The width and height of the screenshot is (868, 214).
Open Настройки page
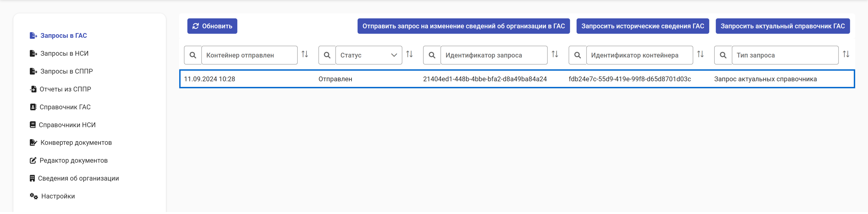(58, 197)
